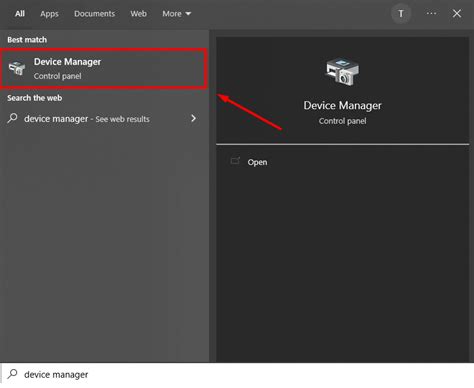Open the three-dots options menu
Screen dimensions: 474x388
point(431,14)
